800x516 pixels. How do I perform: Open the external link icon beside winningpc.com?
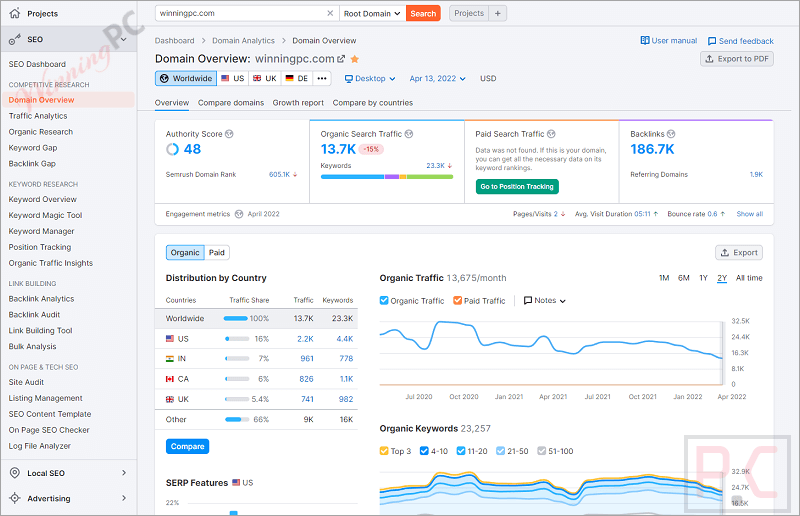(341, 59)
